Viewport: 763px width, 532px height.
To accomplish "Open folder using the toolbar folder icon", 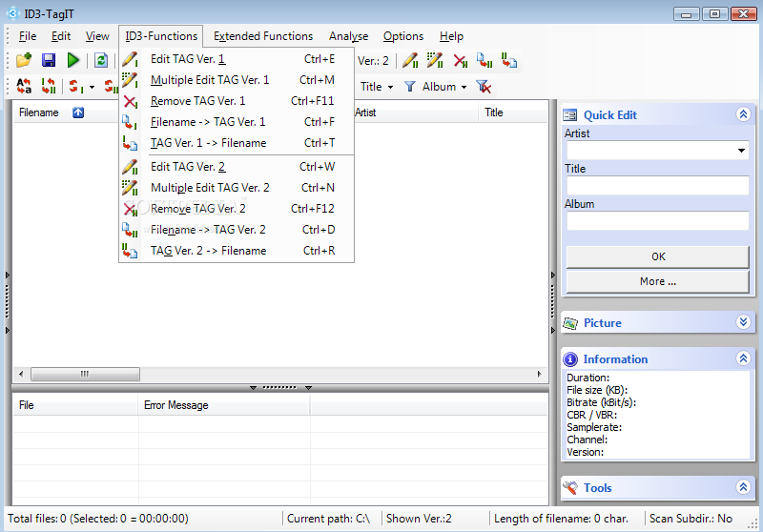I will point(24,60).
